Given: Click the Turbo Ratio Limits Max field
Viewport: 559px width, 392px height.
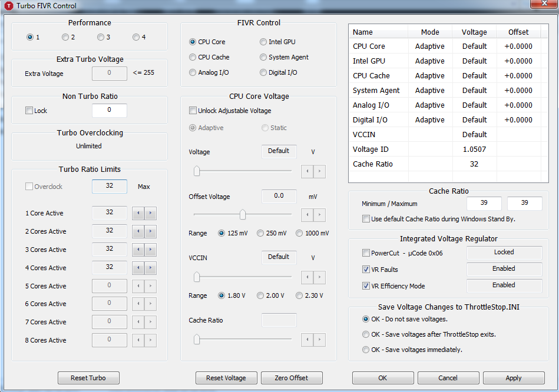Looking at the screenshot, I should [x=110, y=186].
